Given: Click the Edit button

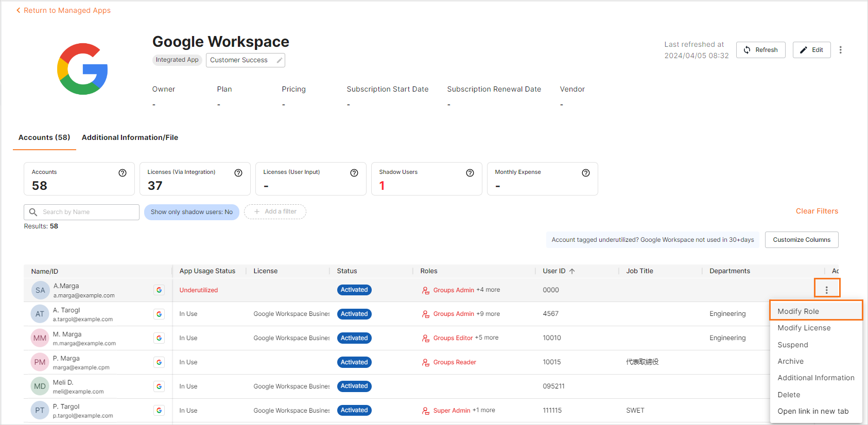Looking at the screenshot, I should (x=811, y=50).
